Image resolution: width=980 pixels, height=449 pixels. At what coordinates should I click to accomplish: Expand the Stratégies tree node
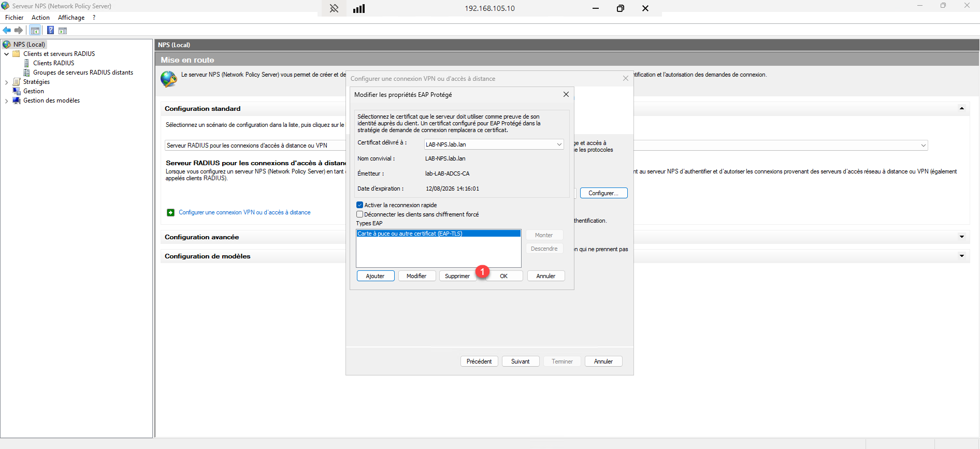pos(6,82)
